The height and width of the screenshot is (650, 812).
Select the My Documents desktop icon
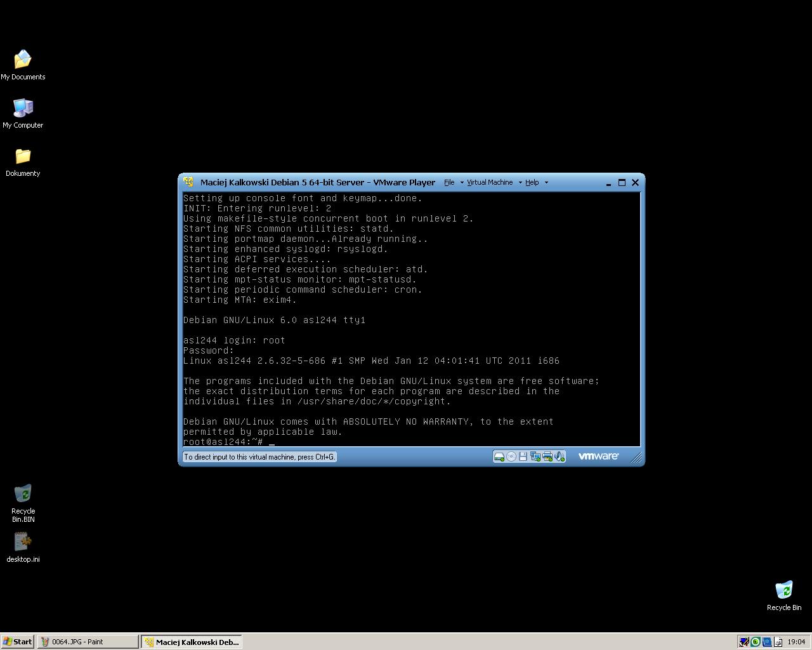tap(23, 65)
